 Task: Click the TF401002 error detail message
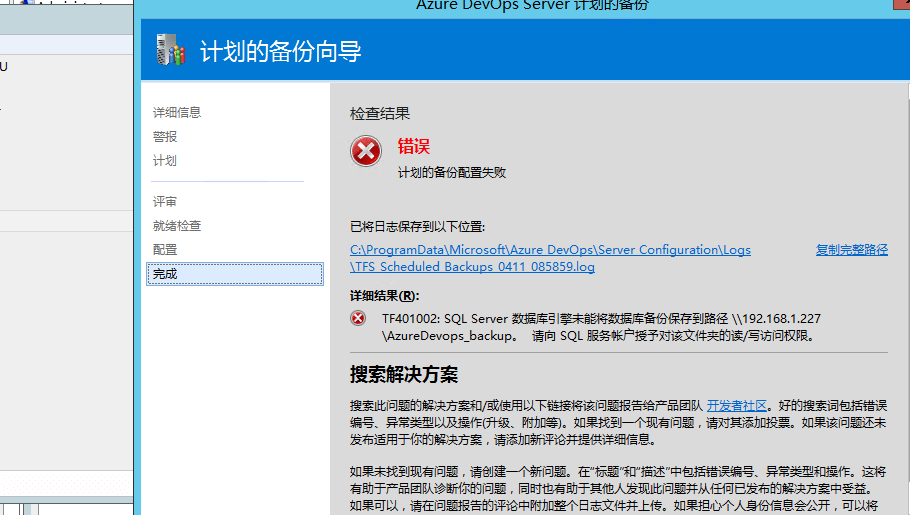[600, 327]
